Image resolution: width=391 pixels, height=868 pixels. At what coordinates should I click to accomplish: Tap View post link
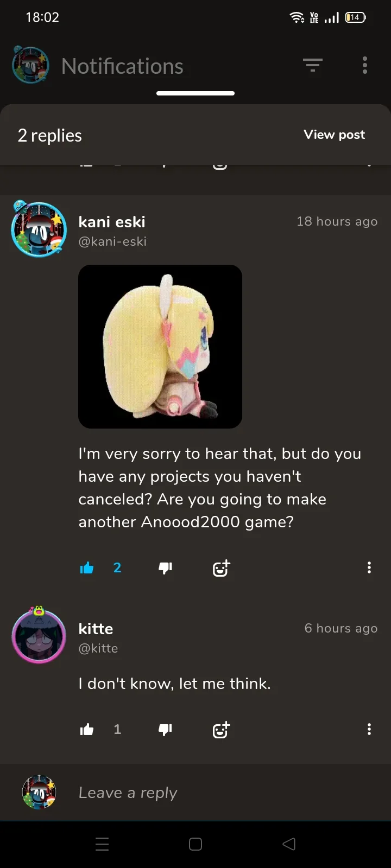[335, 135]
